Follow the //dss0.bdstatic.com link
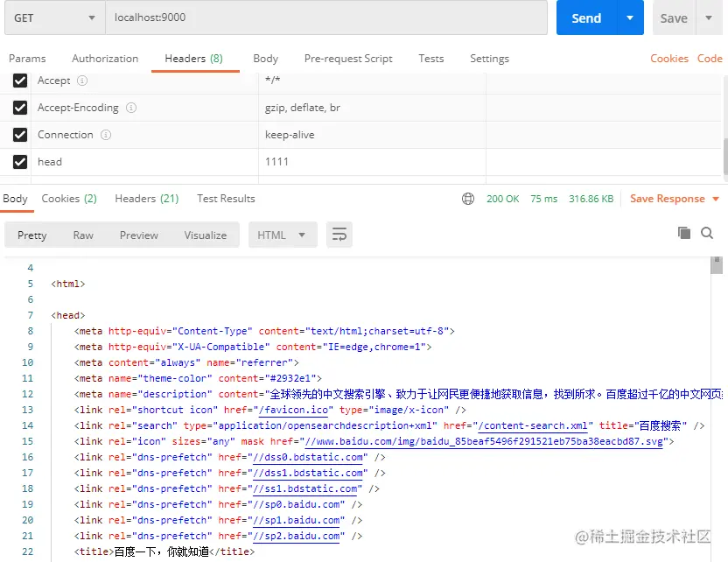 pos(308,458)
